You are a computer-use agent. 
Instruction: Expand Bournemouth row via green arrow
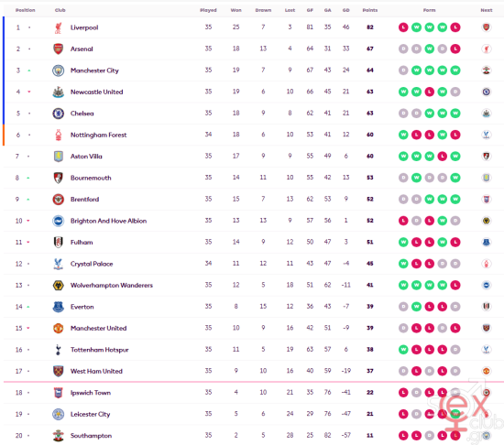click(x=28, y=178)
